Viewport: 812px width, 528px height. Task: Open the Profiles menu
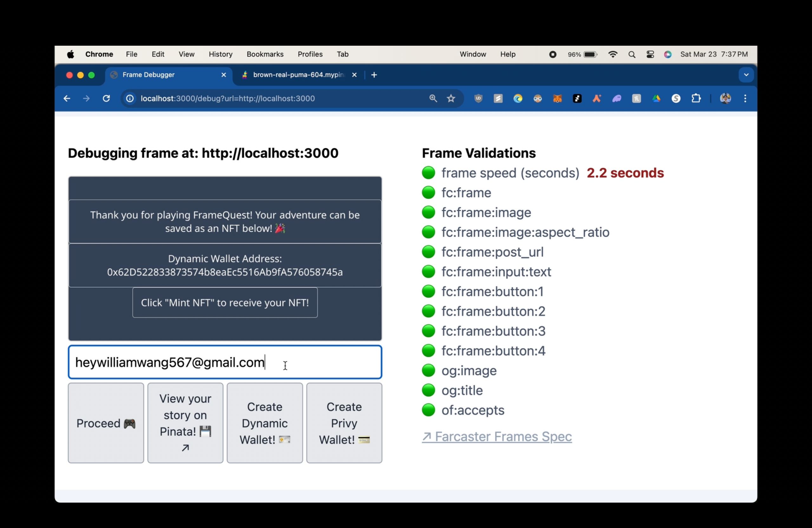[x=310, y=54]
